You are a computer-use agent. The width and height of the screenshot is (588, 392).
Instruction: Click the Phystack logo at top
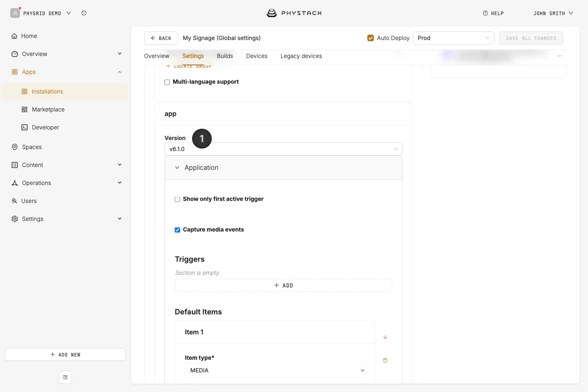tap(294, 13)
